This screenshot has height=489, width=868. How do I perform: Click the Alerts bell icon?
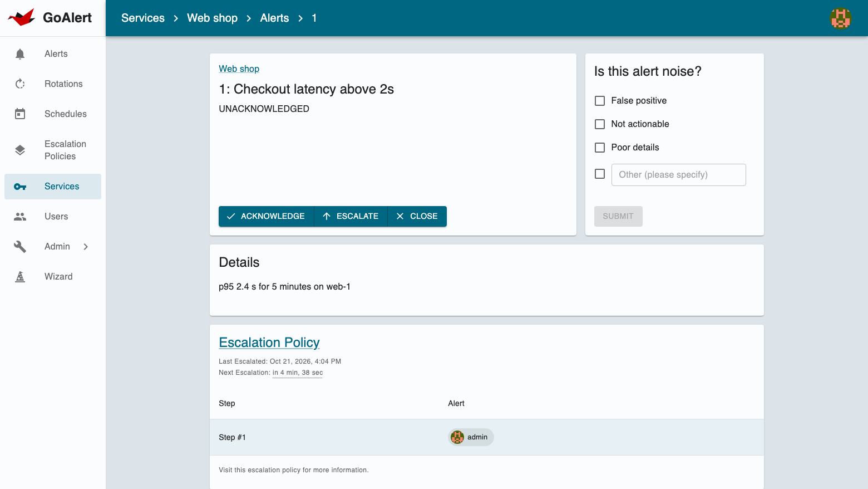tap(20, 54)
